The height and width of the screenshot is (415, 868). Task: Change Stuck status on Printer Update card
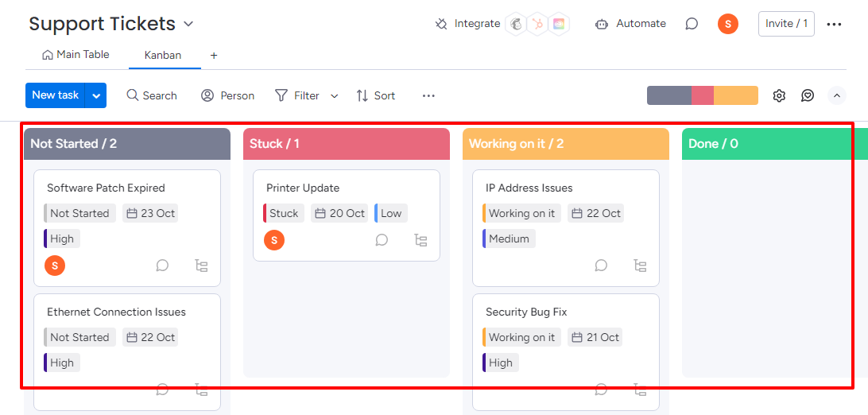[284, 214]
